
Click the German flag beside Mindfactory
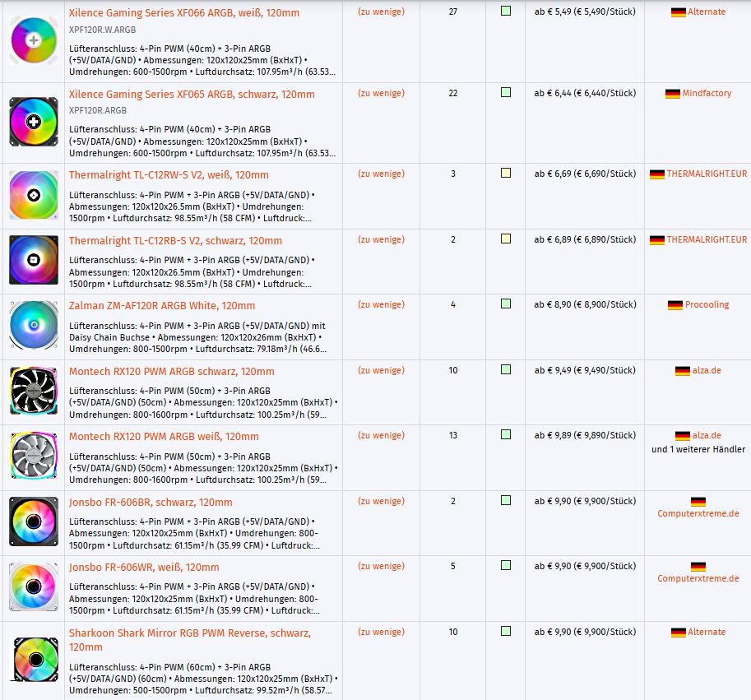point(673,94)
